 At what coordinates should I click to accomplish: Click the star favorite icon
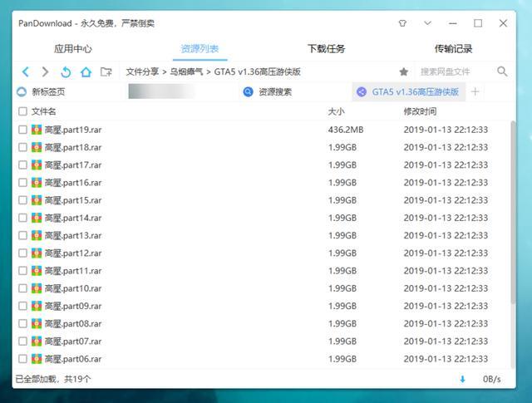tap(403, 72)
